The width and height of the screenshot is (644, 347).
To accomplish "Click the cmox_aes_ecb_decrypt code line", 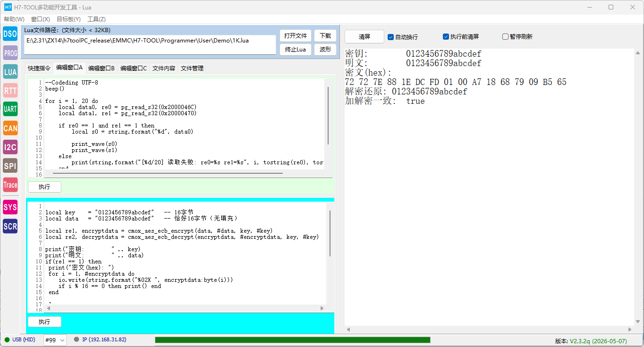I will click(x=182, y=237).
